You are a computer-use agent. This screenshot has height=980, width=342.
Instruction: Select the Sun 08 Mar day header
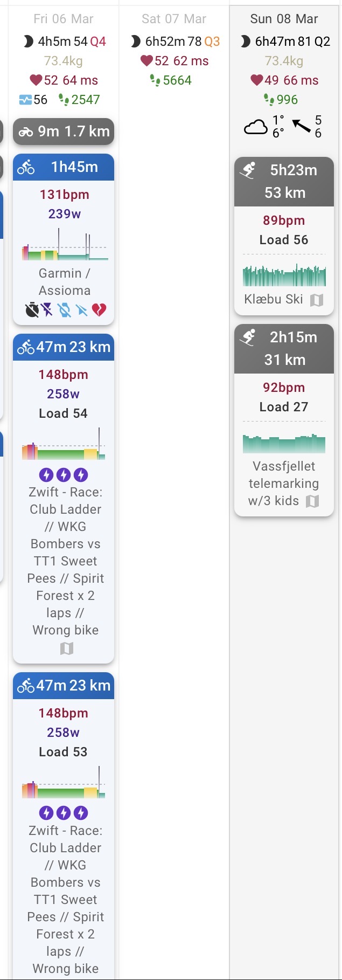284,19
